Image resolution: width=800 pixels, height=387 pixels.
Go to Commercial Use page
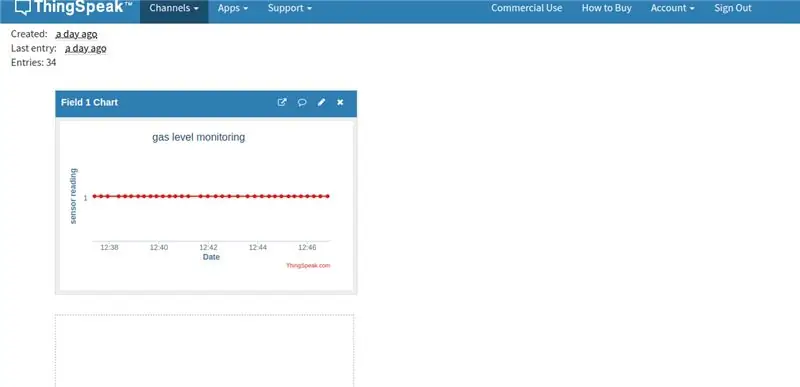pyautogui.click(x=527, y=8)
